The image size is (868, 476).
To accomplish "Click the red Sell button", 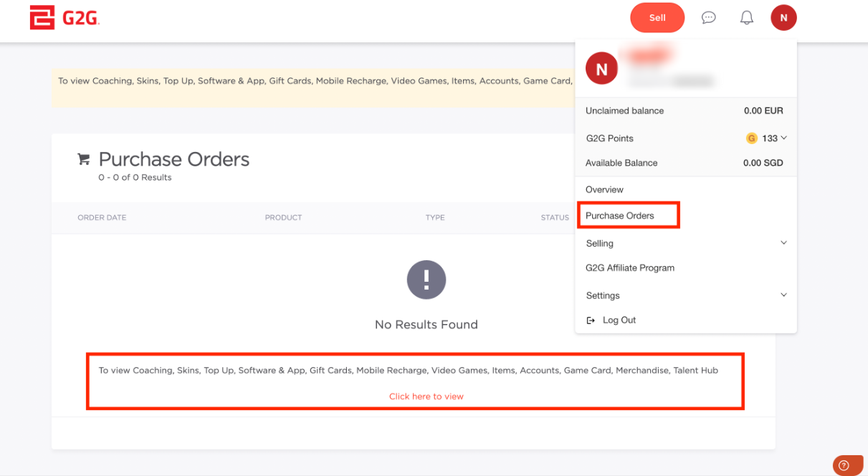I will (x=657, y=18).
